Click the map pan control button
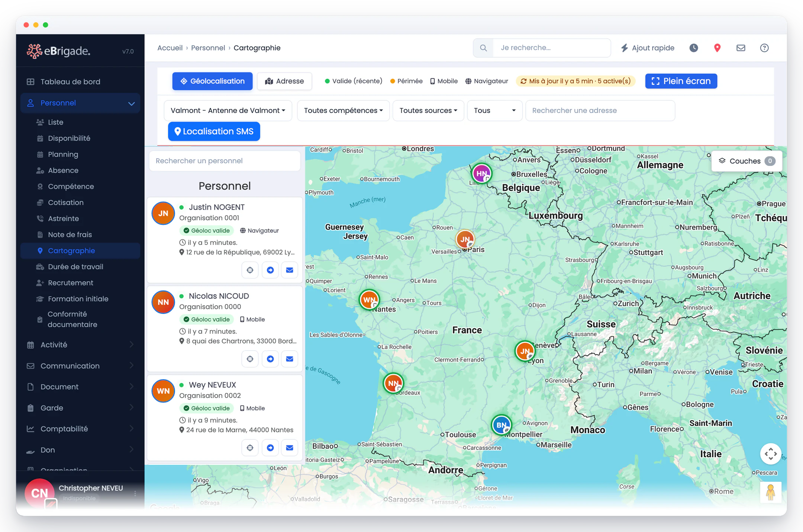This screenshot has width=803, height=532. click(x=770, y=454)
